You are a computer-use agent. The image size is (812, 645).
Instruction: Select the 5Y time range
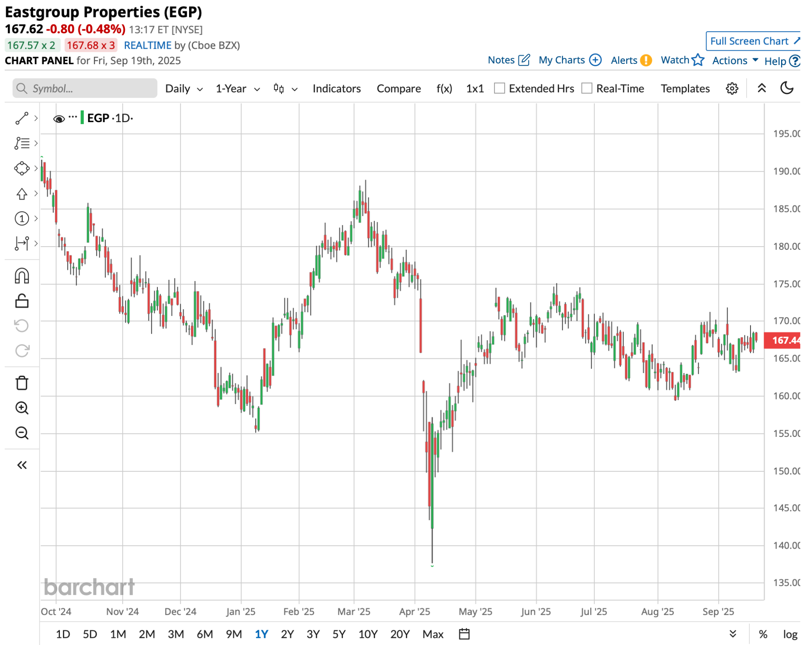pos(339,634)
